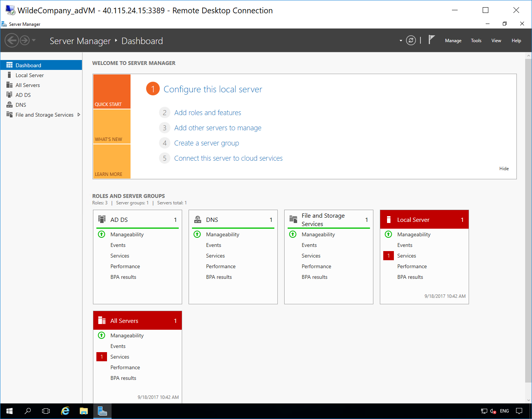
Task: Open the notifications flag
Action: (x=431, y=40)
